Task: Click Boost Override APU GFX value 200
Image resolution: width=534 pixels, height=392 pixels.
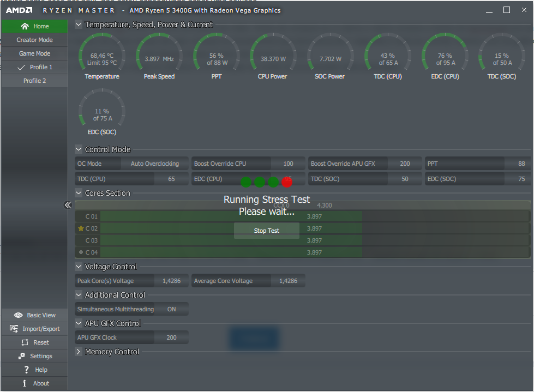Action: point(405,164)
